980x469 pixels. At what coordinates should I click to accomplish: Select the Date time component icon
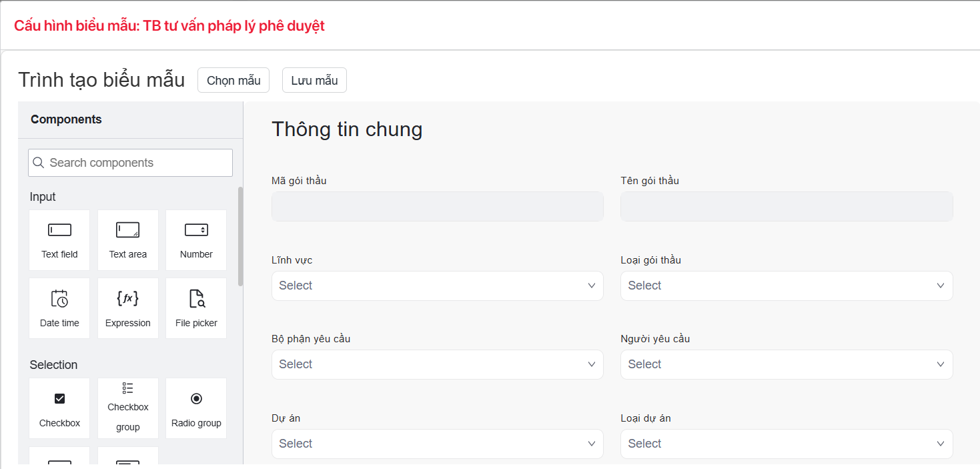59,298
